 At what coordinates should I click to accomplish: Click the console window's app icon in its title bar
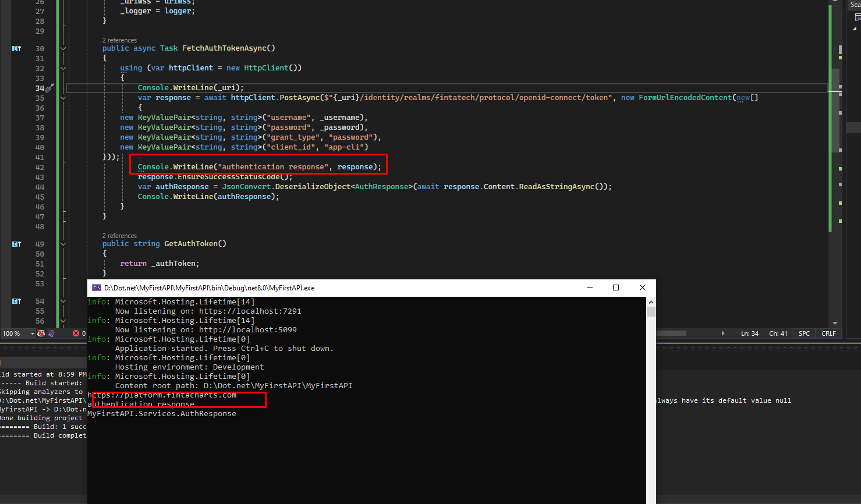tap(97, 288)
